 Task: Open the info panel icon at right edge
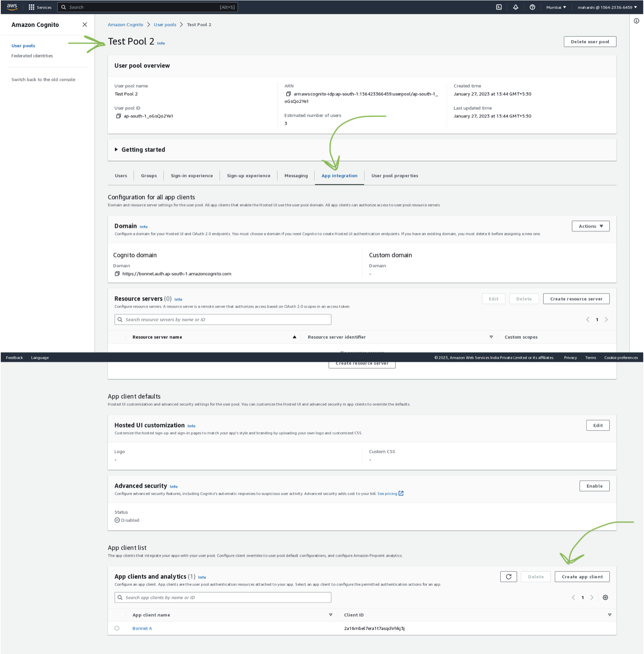(636, 21)
